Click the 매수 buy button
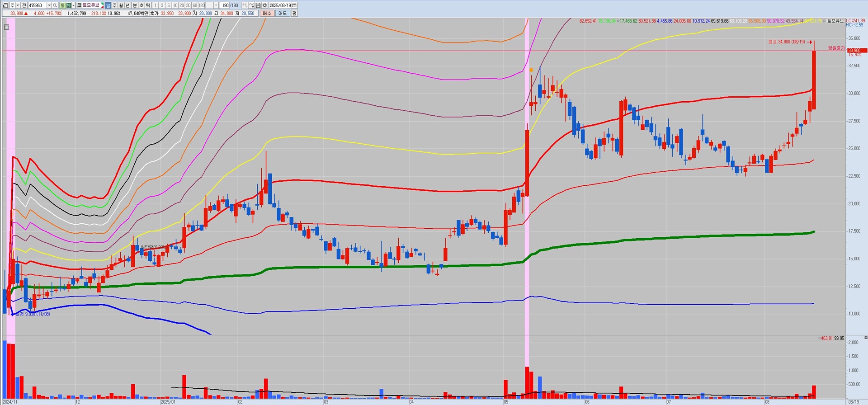 (267, 14)
